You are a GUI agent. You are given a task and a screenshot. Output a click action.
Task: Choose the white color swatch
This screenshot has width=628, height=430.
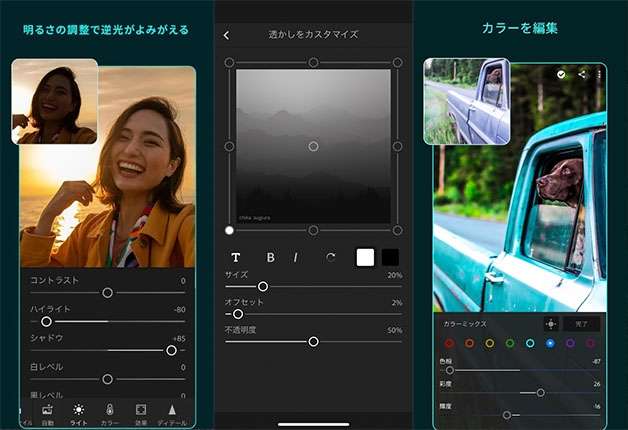[x=365, y=257]
